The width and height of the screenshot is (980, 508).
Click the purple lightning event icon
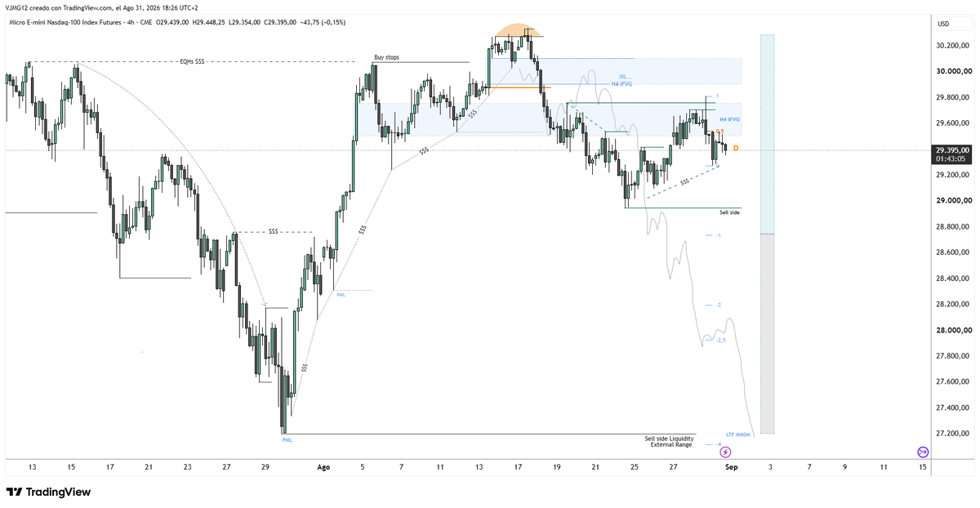[725, 452]
